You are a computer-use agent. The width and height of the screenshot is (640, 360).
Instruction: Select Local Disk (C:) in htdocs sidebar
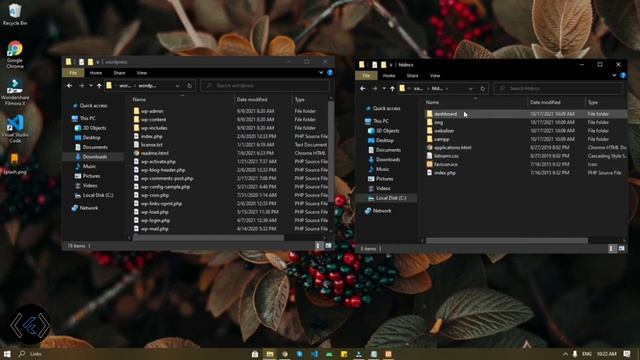pyautogui.click(x=391, y=198)
